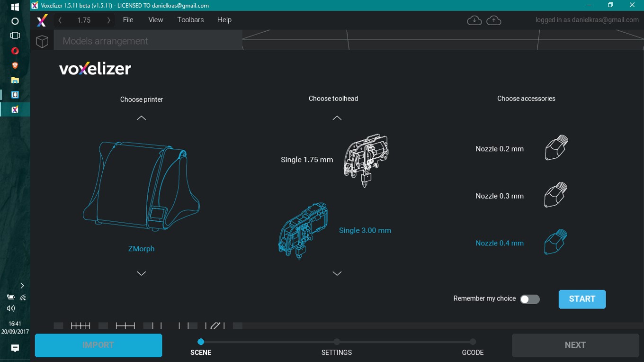Launch Brave browser from the taskbar
The height and width of the screenshot is (362, 644).
coord(15,65)
